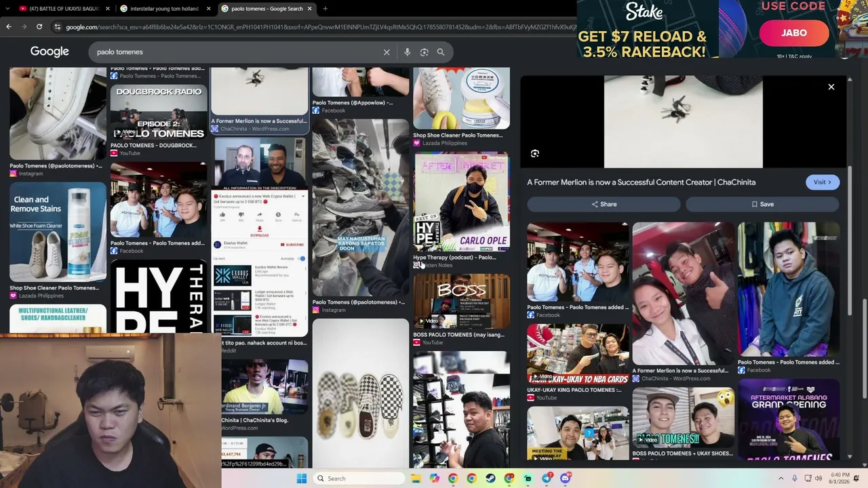Click the browser forward arrow
Image resolution: width=868 pixels, height=488 pixels.
(24, 26)
